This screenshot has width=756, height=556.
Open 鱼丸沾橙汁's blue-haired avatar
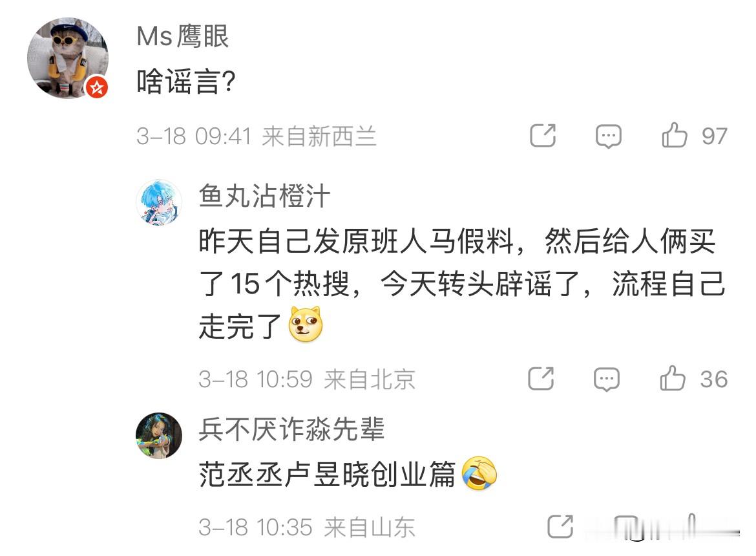point(159,202)
